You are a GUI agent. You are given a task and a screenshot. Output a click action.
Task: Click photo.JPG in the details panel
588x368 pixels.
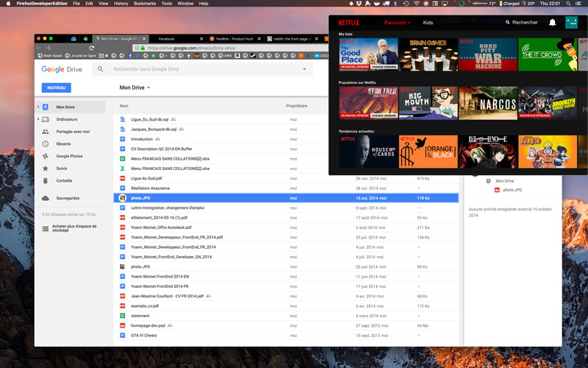(x=512, y=190)
